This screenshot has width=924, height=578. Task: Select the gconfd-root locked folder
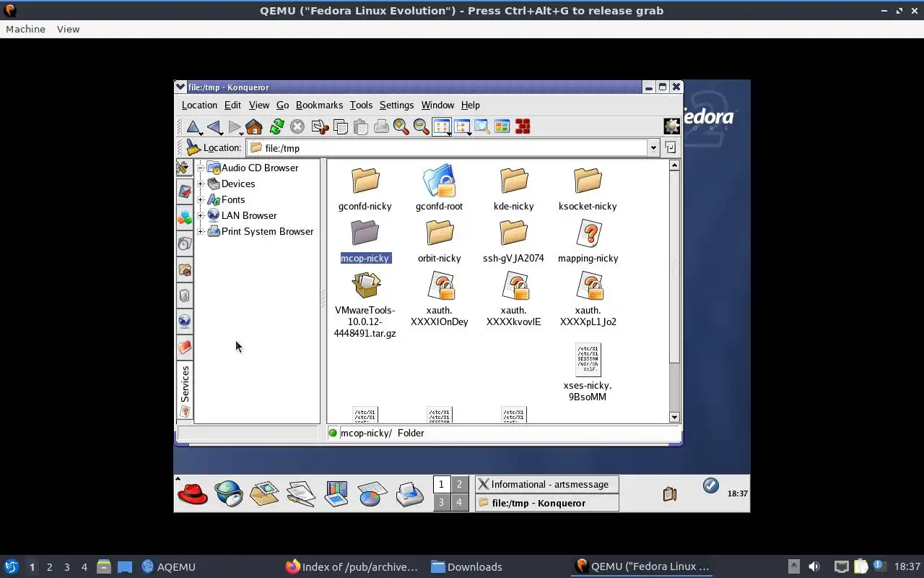pos(439,189)
